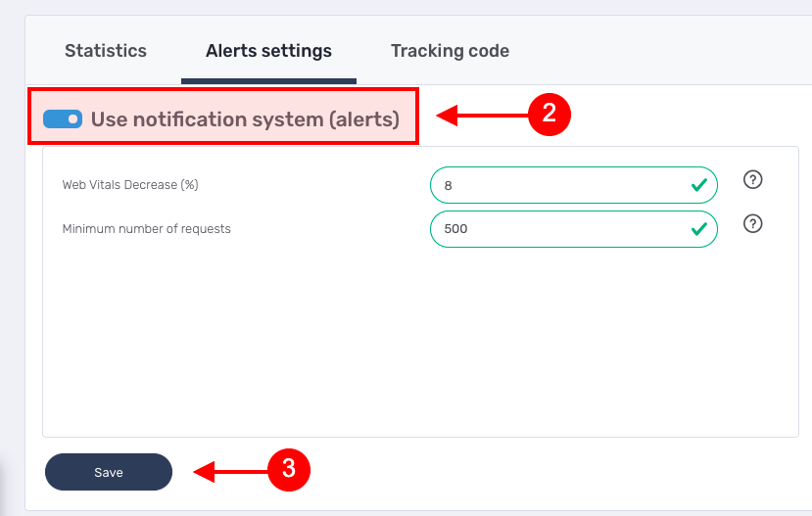The width and height of the screenshot is (812, 516).
Task: Save the alert settings
Action: [x=109, y=472]
